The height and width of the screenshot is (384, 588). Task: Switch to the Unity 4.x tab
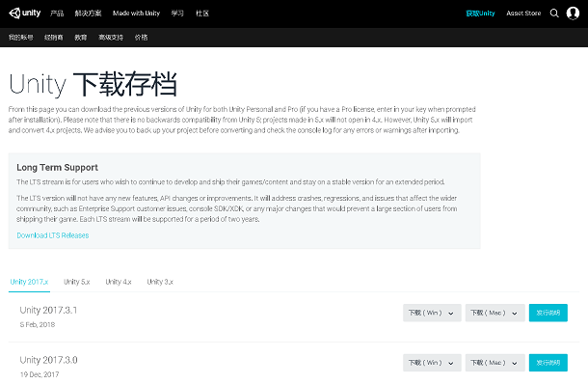[119, 282]
